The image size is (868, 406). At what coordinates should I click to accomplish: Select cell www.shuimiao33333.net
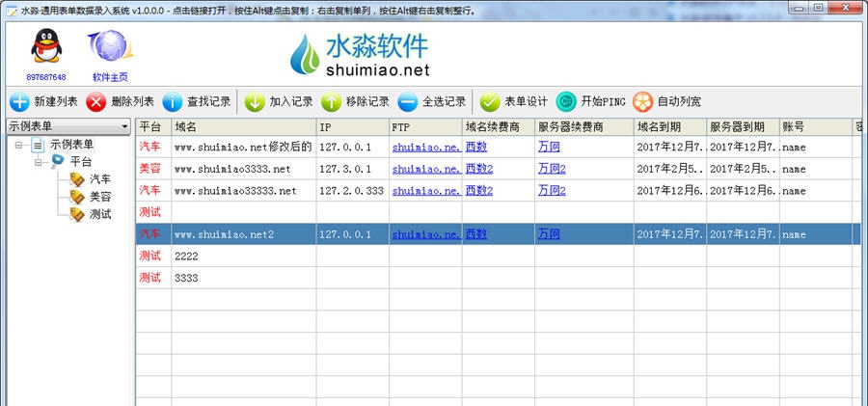pyautogui.click(x=244, y=191)
